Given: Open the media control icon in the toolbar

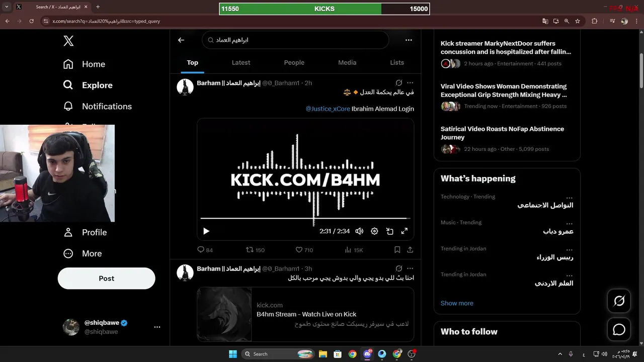Looking at the screenshot, I should pos(612,21).
